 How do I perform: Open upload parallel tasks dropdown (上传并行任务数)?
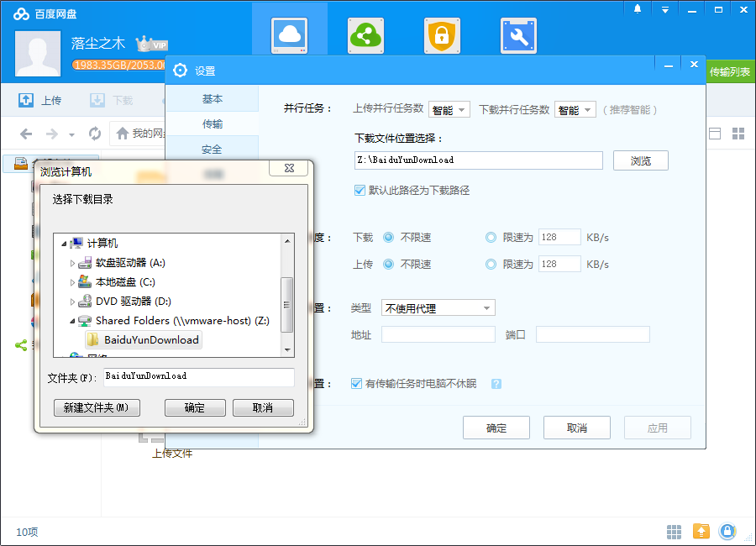click(449, 110)
